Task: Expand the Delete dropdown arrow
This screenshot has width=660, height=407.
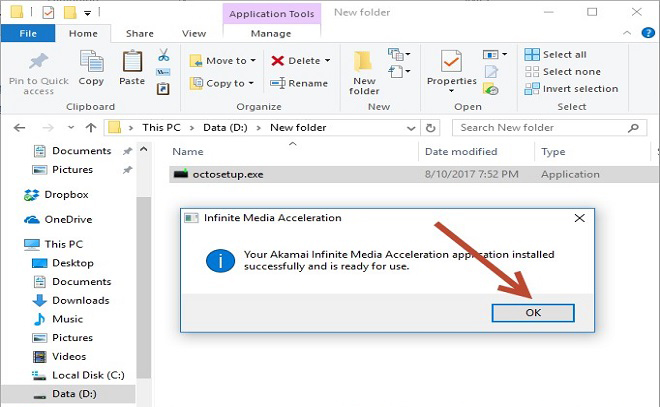Action: [x=327, y=61]
